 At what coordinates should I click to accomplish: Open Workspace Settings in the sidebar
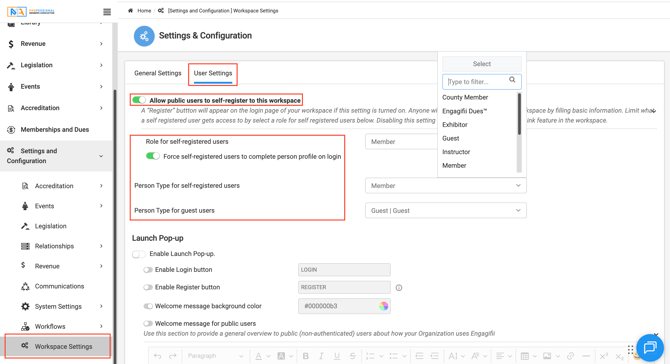coord(58,346)
